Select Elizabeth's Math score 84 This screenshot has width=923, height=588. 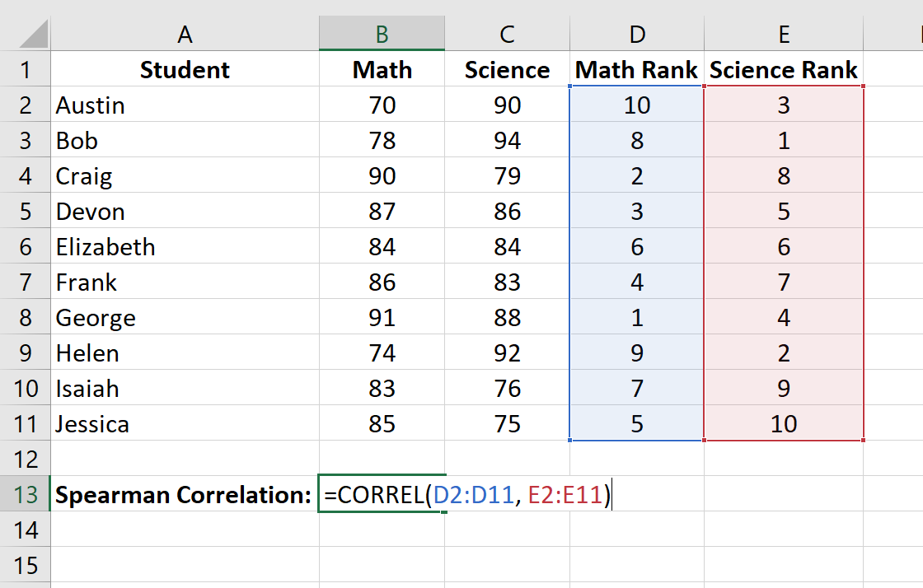click(x=382, y=246)
